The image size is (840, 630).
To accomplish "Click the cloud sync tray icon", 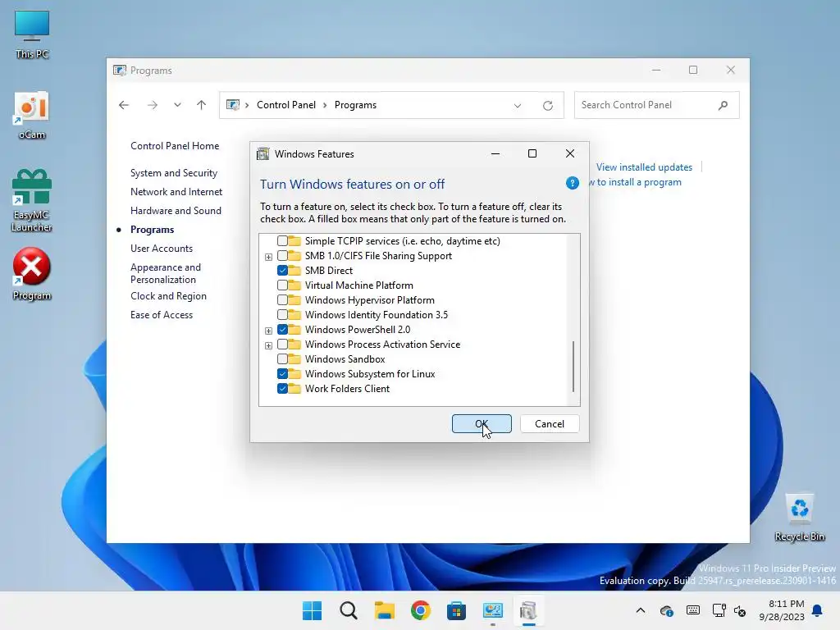I will (x=666, y=610).
